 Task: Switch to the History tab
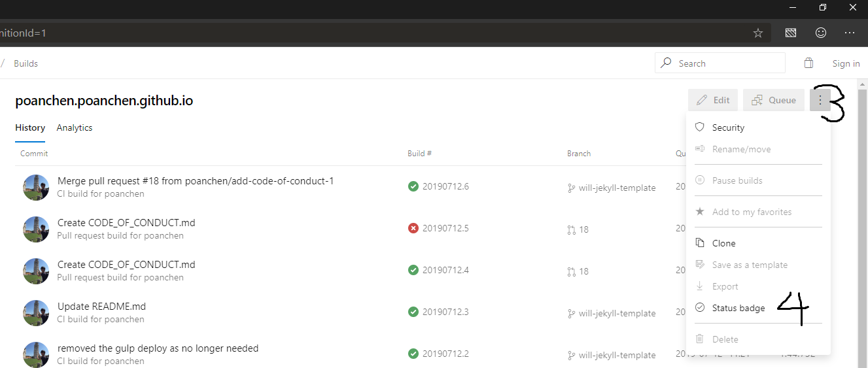click(30, 127)
